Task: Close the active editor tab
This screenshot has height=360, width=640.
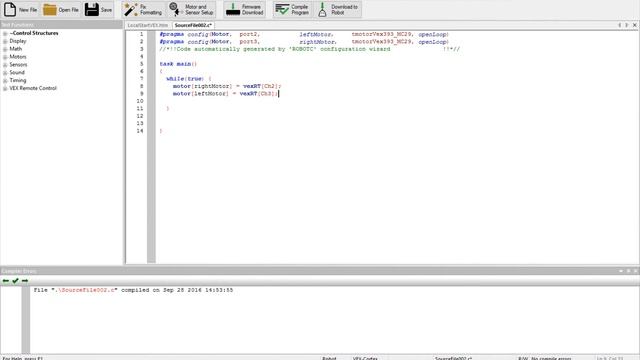Action: (x=635, y=25)
